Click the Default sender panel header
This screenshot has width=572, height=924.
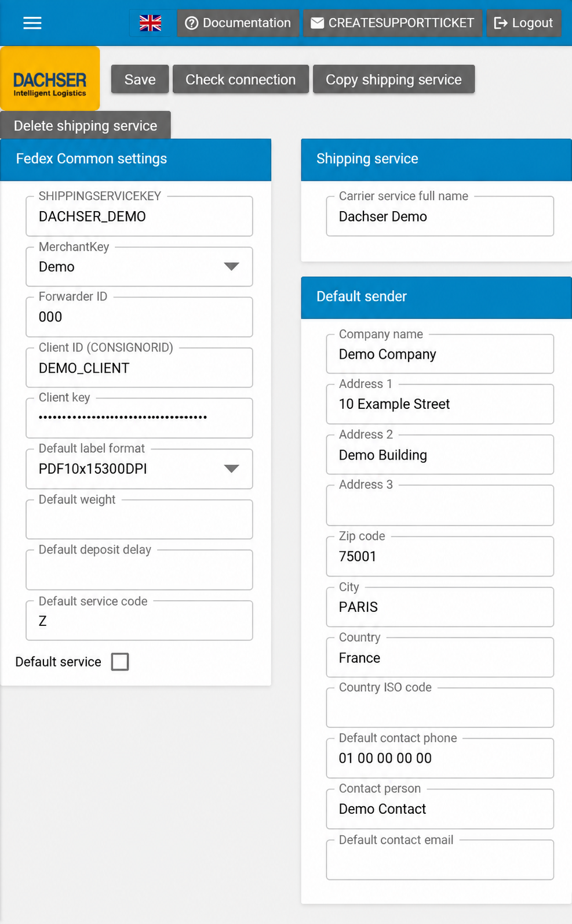(436, 297)
